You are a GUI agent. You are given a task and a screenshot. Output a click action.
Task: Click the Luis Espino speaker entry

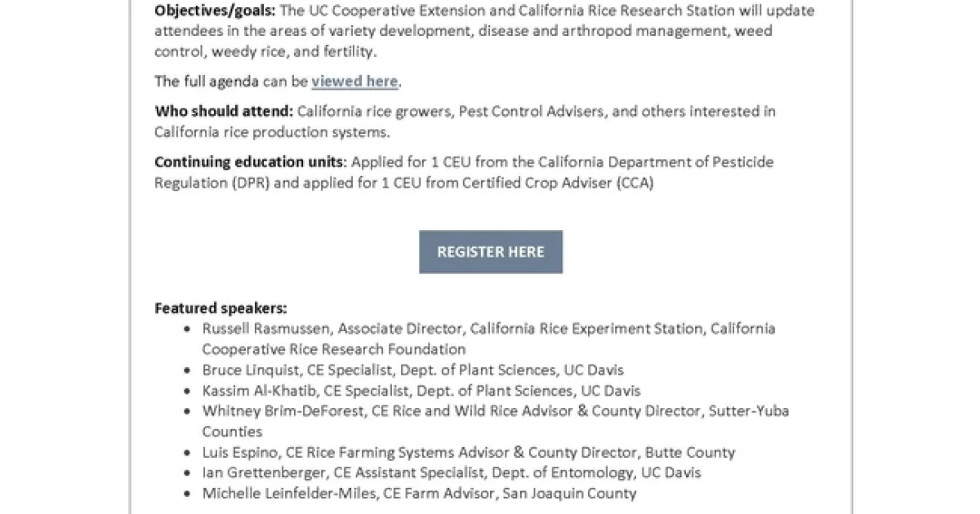tap(468, 452)
